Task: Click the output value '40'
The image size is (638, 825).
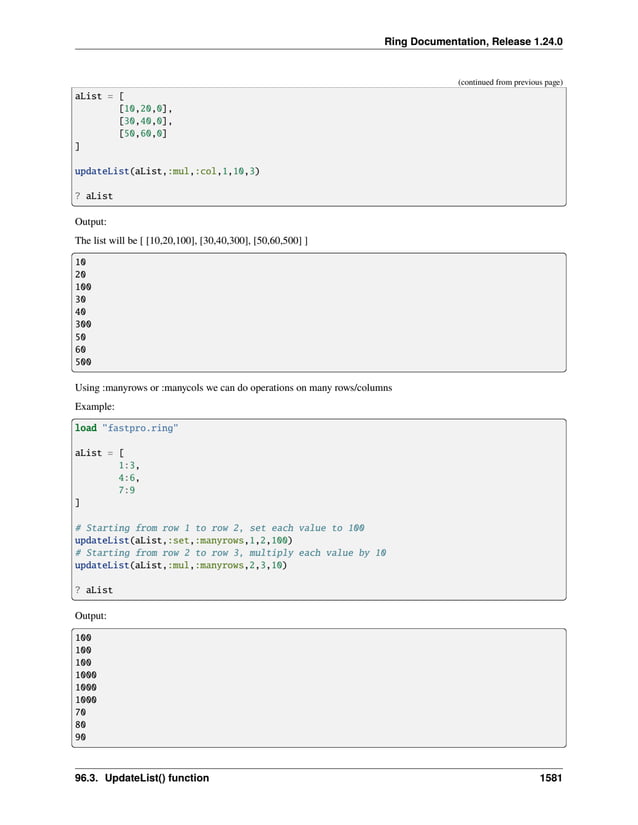Action: coord(80,311)
